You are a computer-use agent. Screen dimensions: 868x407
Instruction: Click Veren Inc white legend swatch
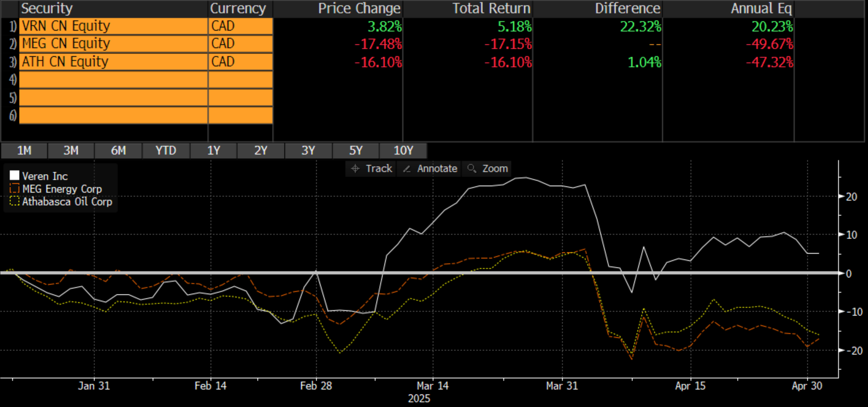(14, 176)
